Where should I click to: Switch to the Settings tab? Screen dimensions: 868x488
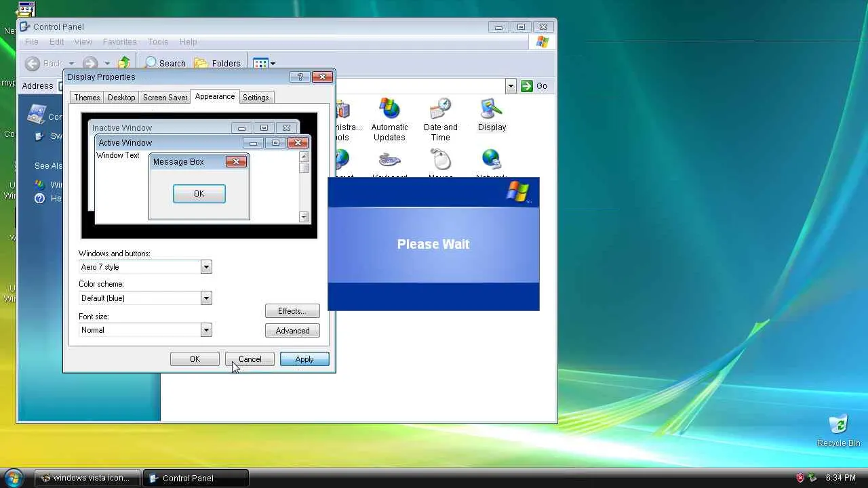pyautogui.click(x=256, y=98)
